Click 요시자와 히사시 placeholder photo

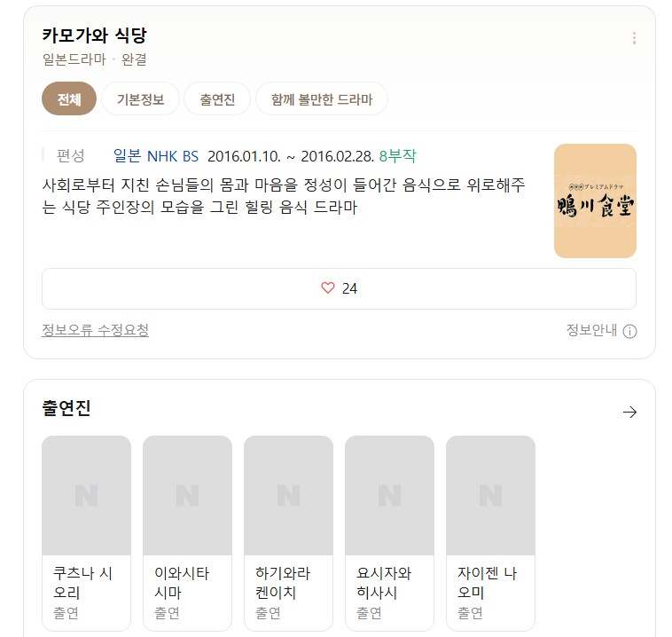389,495
